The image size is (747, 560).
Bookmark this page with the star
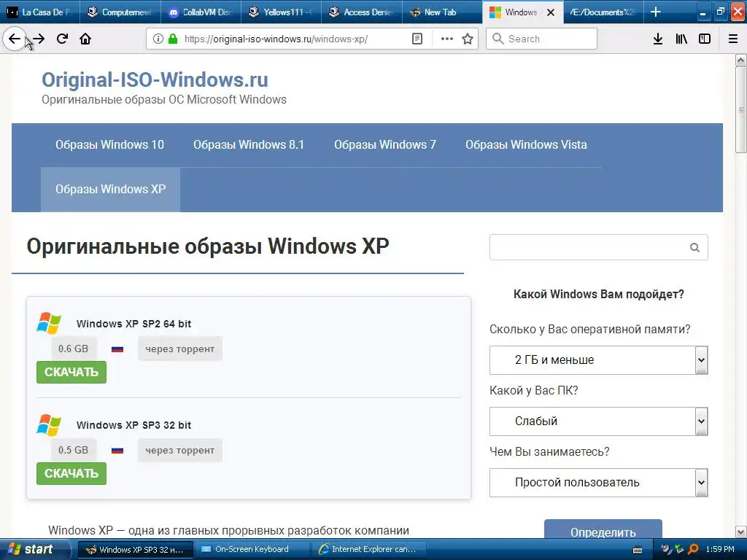pyautogui.click(x=468, y=39)
